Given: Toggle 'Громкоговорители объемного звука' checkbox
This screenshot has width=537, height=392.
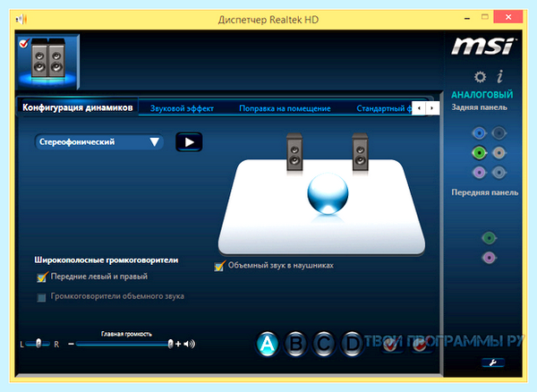Looking at the screenshot, I should click(x=41, y=297).
